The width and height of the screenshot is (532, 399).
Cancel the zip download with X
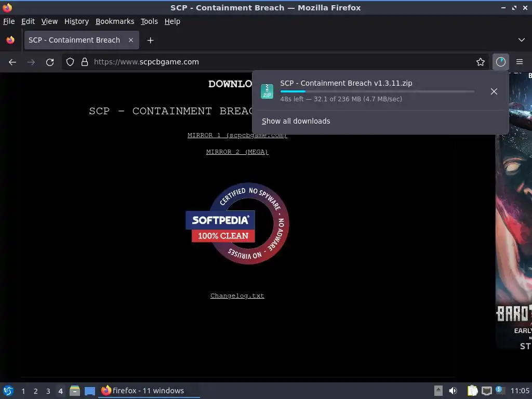[494, 91]
